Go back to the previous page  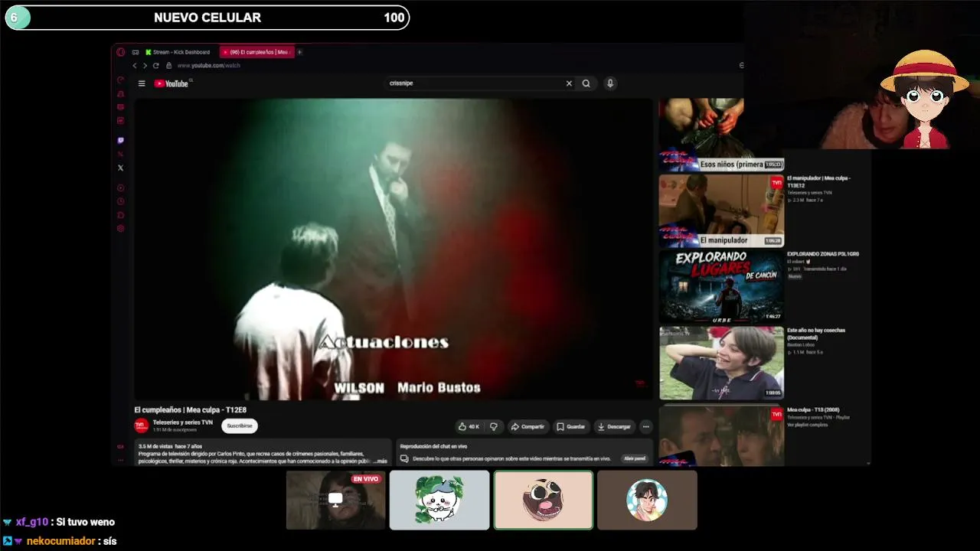click(135, 66)
